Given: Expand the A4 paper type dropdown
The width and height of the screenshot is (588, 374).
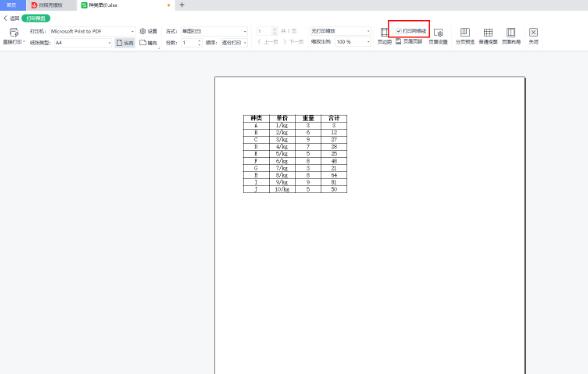Looking at the screenshot, I should 83,43.
